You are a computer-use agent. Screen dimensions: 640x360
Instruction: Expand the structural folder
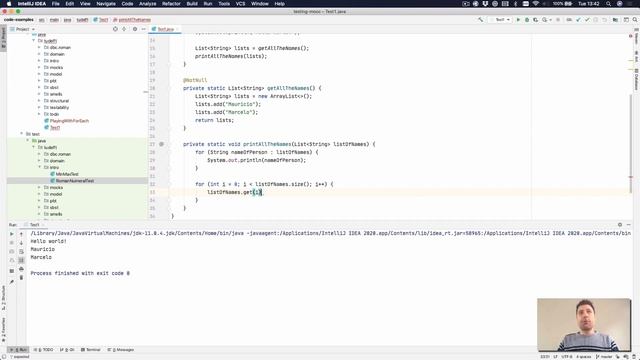point(39,101)
